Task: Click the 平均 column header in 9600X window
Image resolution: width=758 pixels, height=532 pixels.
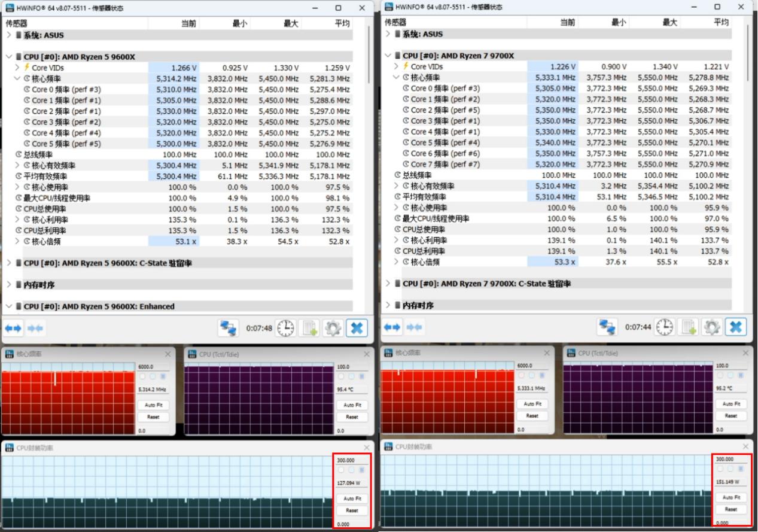Action: coord(342,23)
